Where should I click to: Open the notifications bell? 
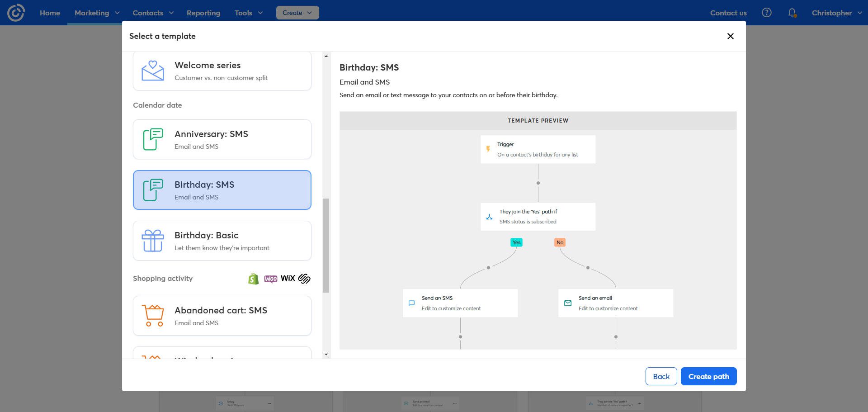click(x=792, y=13)
